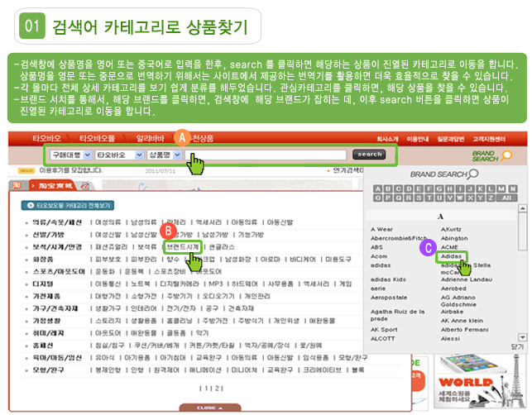This screenshot has height=415, width=532.
Task: Select A Wear brand in list
Action: click(x=381, y=230)
